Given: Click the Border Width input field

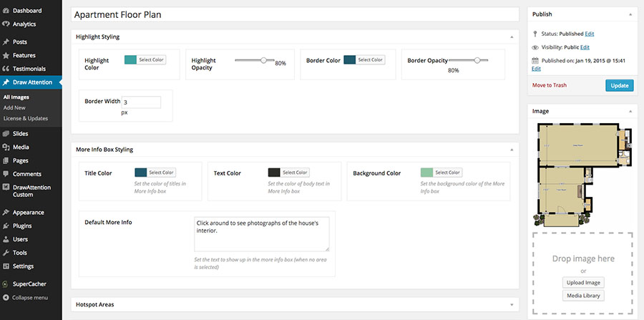Looking at the screenshot, I should coord(141,102).
